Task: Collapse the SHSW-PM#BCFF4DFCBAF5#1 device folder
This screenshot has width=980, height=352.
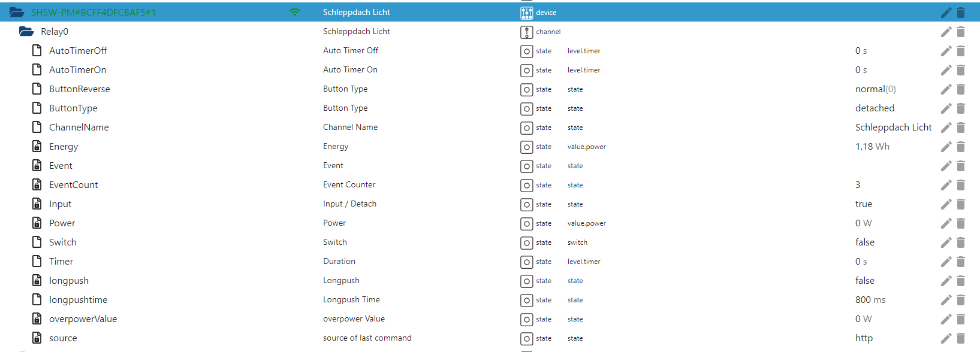Action: click(17, 12)
